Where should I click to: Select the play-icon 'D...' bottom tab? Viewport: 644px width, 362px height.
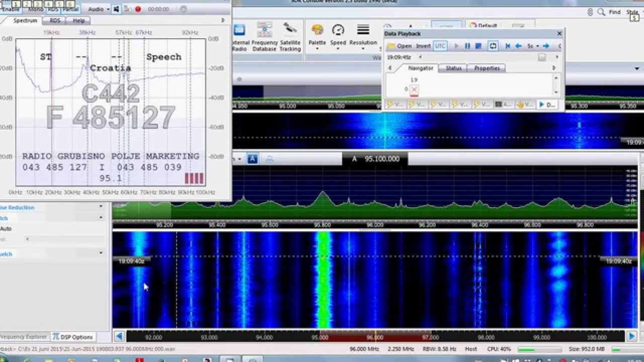[x=547, y=104]
